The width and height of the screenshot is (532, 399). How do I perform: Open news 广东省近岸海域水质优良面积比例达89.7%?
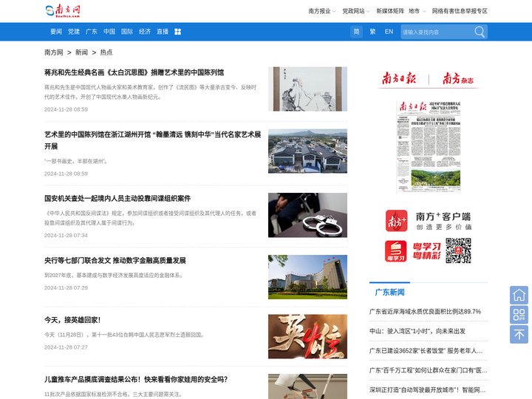point(425,312)
